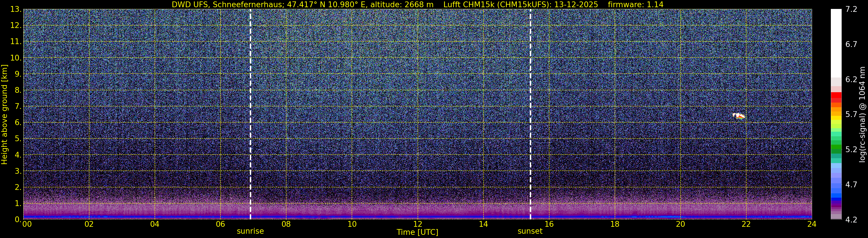Click the height axis tick "3."

pos(18,171)
